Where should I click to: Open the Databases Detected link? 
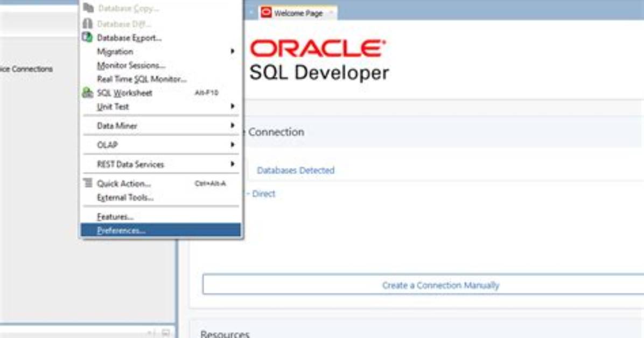pyautogui.click(x=296, y=170)
